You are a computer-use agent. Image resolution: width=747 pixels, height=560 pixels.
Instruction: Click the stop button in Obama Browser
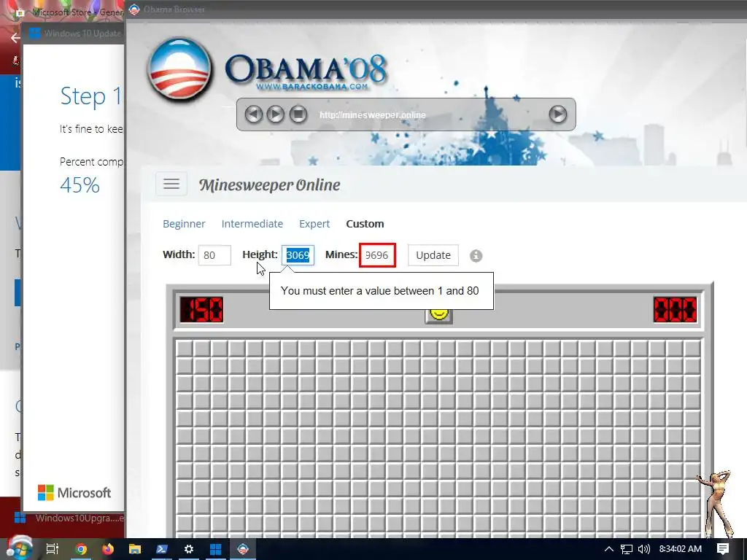pos(298,114)
